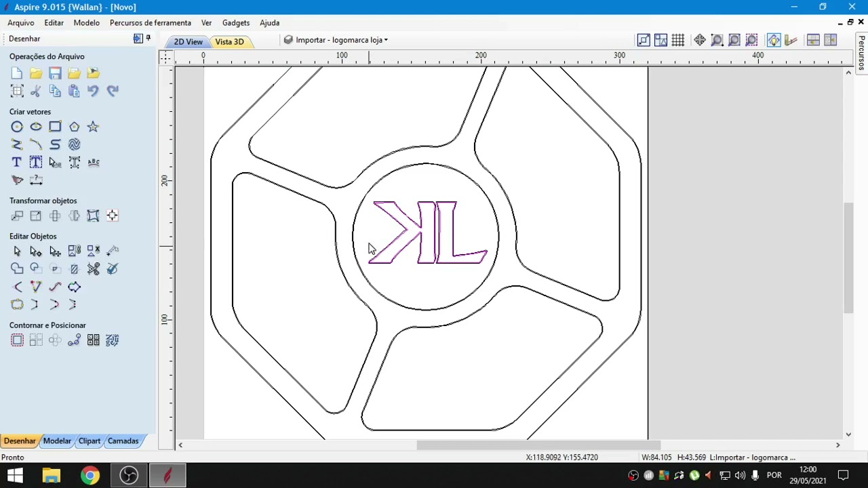This screenshot has width=868, height=488.
Task: Open the Ajuda menu
Action: point(269,22)
